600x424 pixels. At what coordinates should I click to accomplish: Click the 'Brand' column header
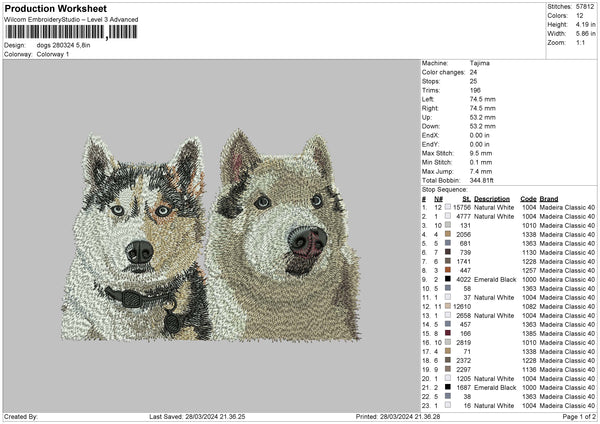pyautogui.click(x=549, y=199)
